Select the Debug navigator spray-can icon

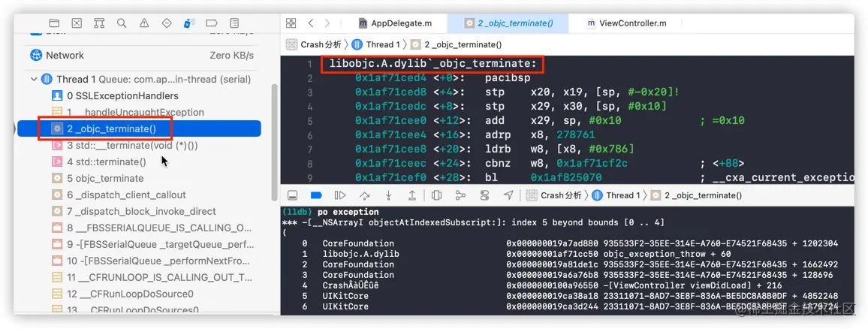click(189, 23)
